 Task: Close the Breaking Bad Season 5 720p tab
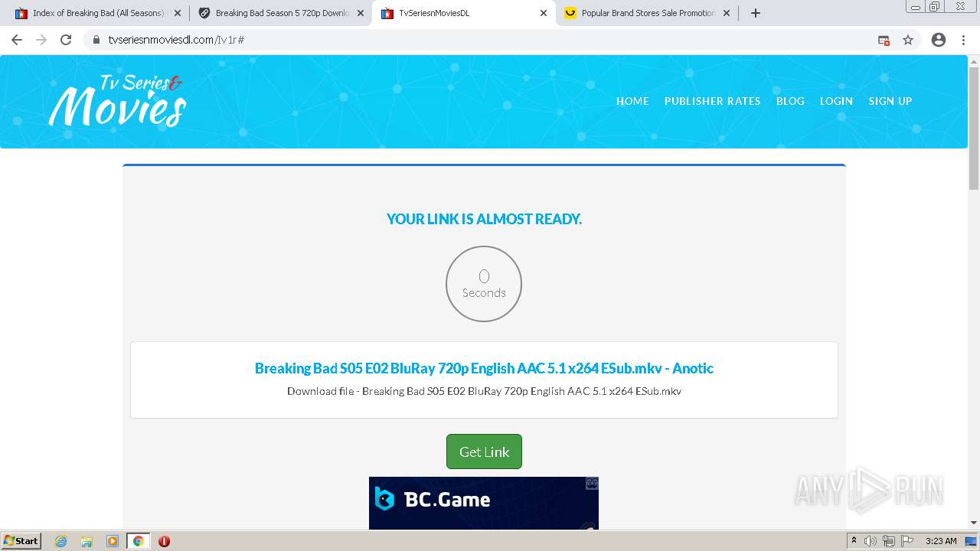361,13
